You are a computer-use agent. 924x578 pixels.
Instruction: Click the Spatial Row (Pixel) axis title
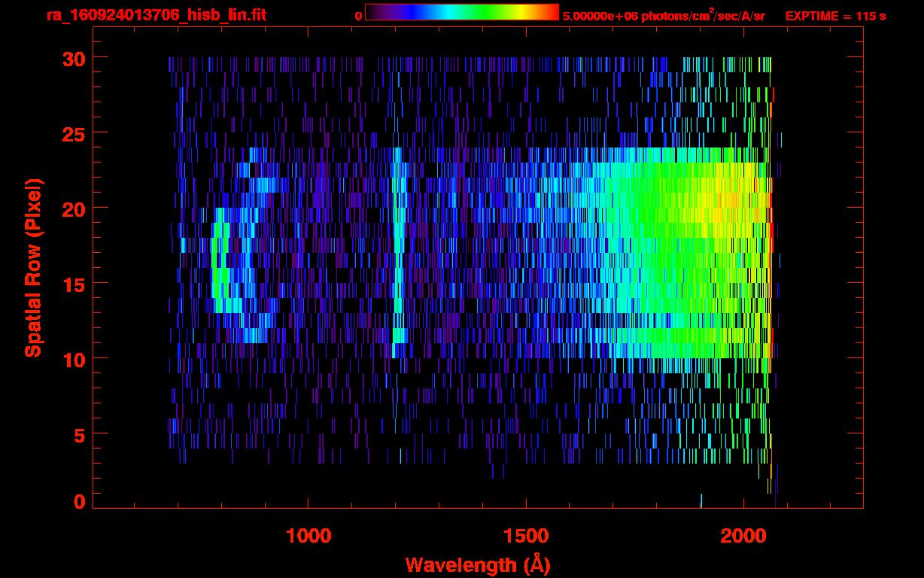(33, 268)
